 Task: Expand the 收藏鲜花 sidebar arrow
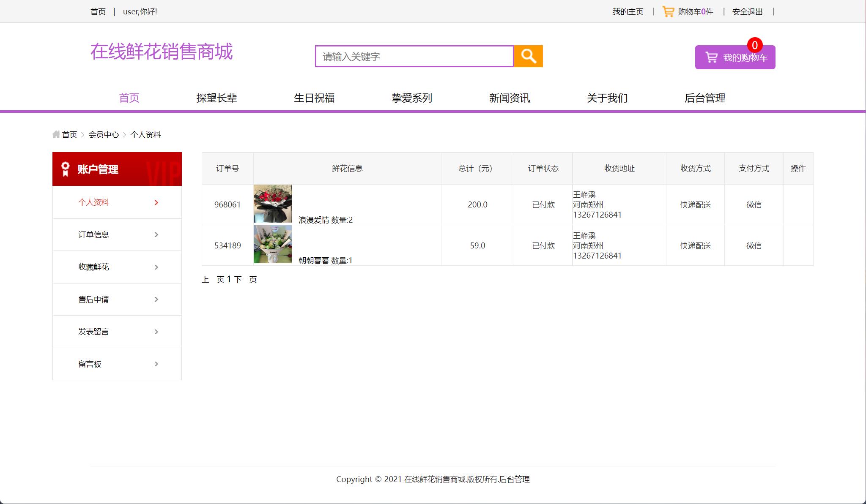click(x=156, y=267)
